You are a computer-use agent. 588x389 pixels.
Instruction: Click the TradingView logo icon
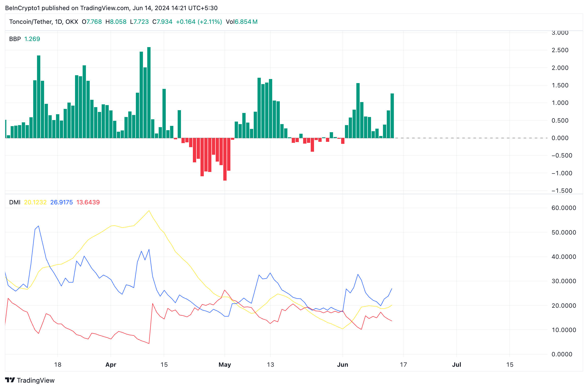pyautogui.click(x=10, y=380)
